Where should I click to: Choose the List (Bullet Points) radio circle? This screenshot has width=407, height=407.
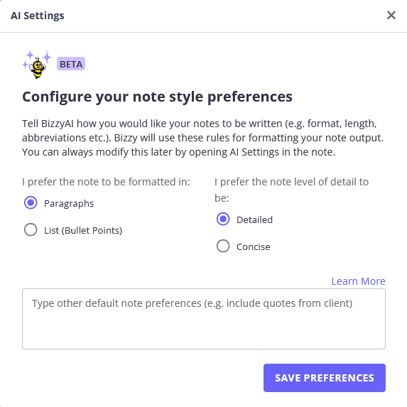pyautogui.click(x=31, y=230)
